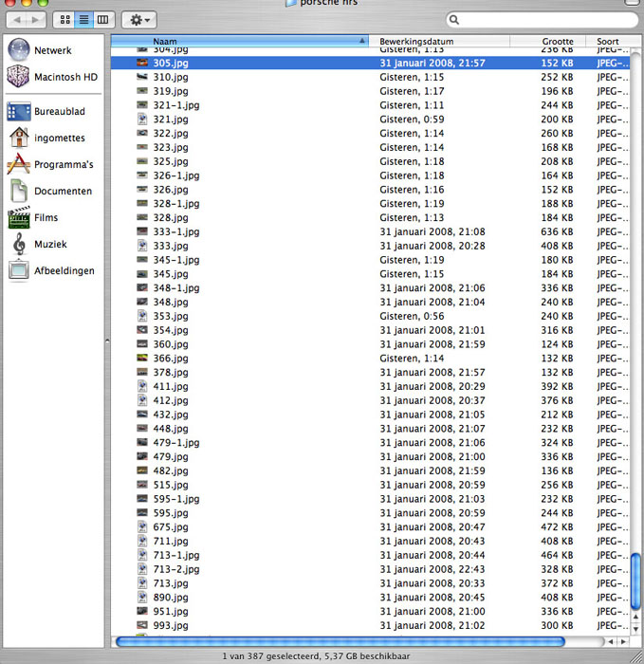Screen dimensions: 644x664
Task: Switch to list view mode
Action: pyautogui.click(x=83, y=19)
